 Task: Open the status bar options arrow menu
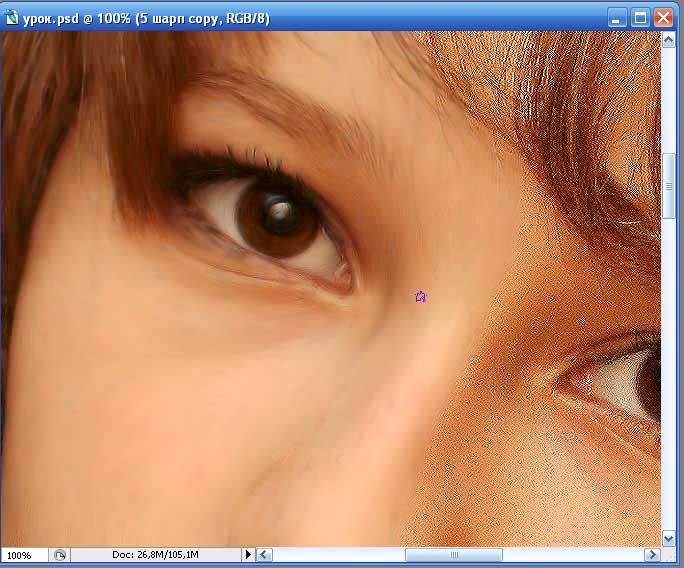248,555
